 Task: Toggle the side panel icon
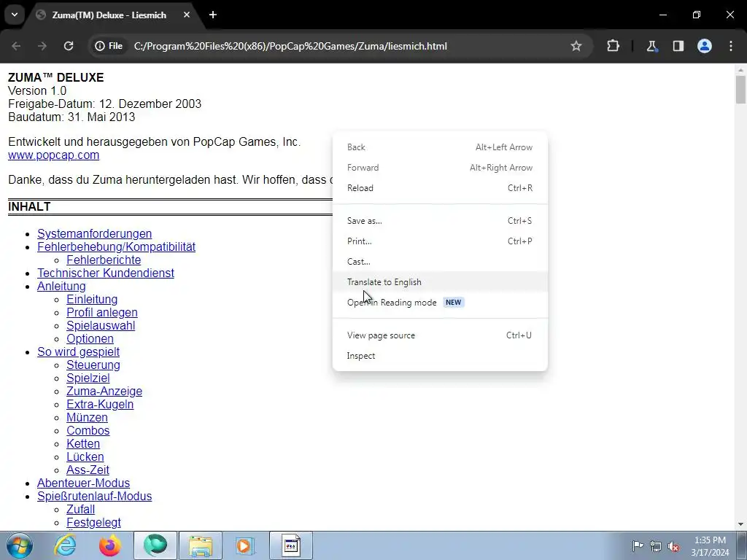point(678,46)
